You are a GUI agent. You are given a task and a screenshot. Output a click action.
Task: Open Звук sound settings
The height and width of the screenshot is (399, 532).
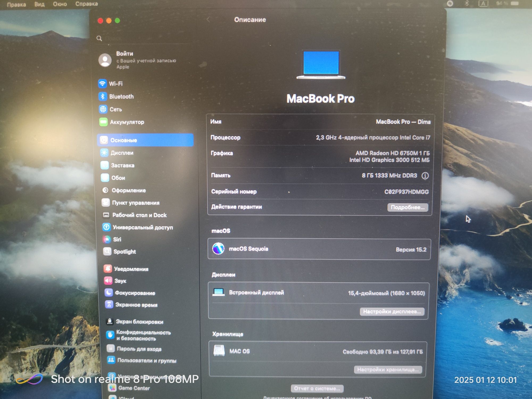[x=115, y=281]
